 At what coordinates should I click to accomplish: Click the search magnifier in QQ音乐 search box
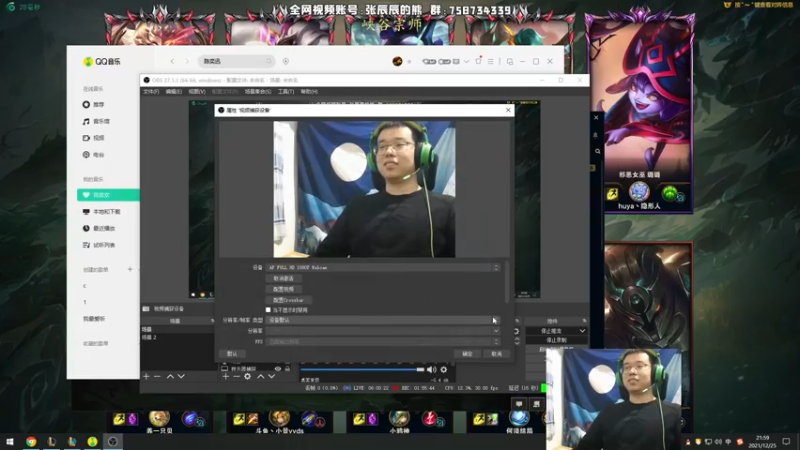click(269, 61)
